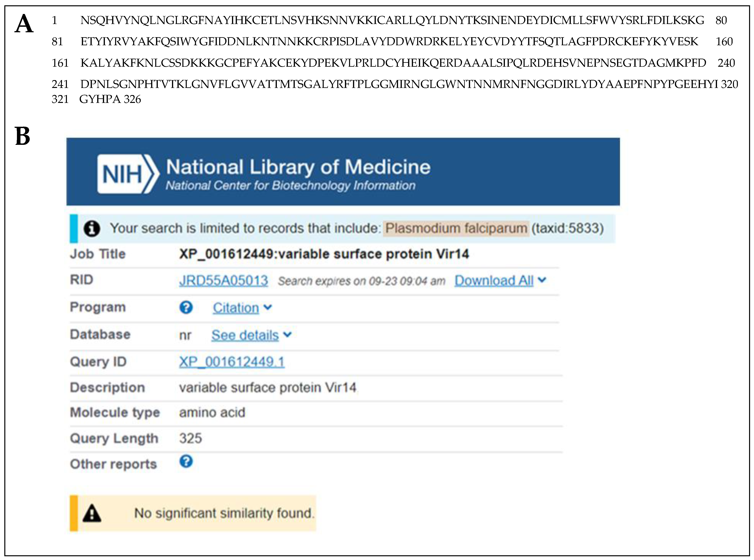Expand the chevron beside Download All

point(542,280)
